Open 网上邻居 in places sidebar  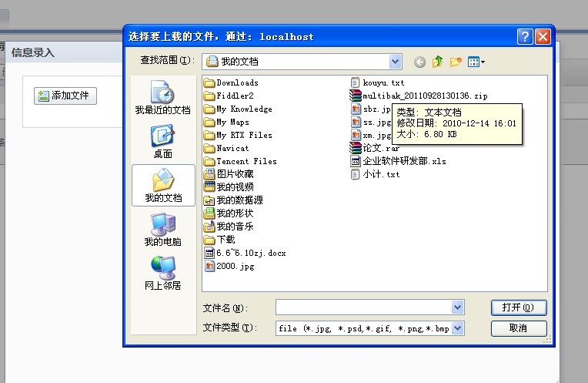162,274
